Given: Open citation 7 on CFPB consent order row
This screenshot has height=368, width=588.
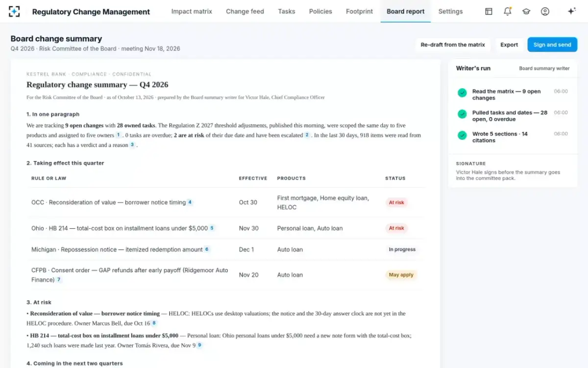Looking at the screenshot, I should pos(59,280).
